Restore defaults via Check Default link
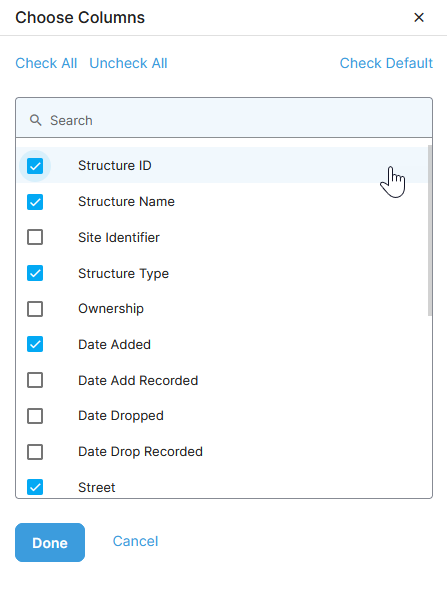The height and width of the screenshot is (593, 447). (x=386, y=63)
